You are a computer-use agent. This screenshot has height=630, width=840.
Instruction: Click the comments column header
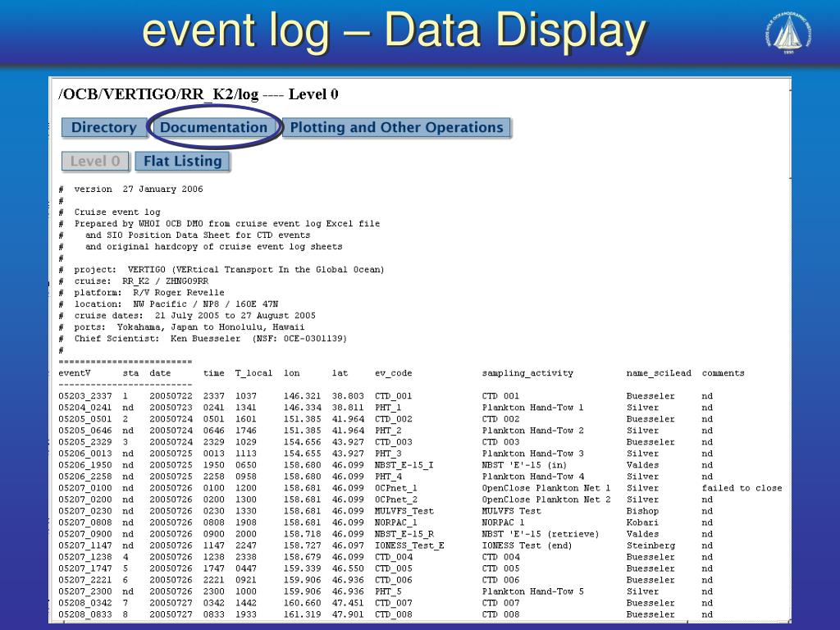(724, 373)
